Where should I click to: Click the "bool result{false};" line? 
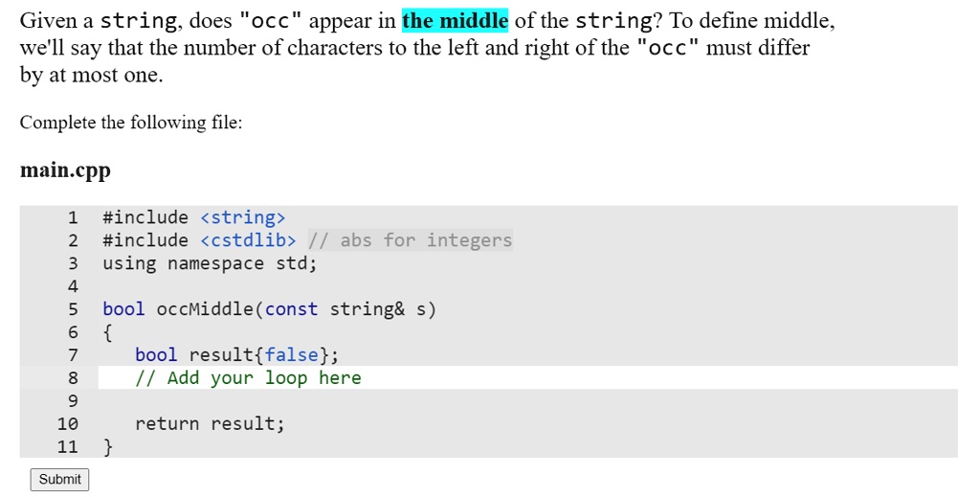(x=237, y=355)
